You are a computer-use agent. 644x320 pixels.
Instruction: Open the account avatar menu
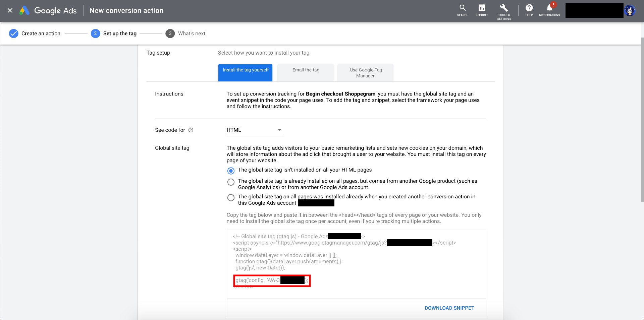coord(630,11)
